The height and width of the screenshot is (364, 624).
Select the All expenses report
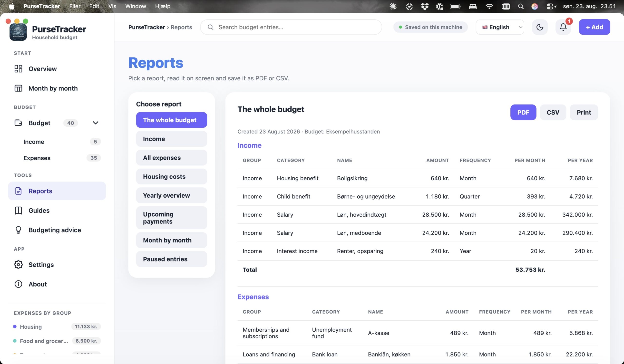tap(172, 158)
